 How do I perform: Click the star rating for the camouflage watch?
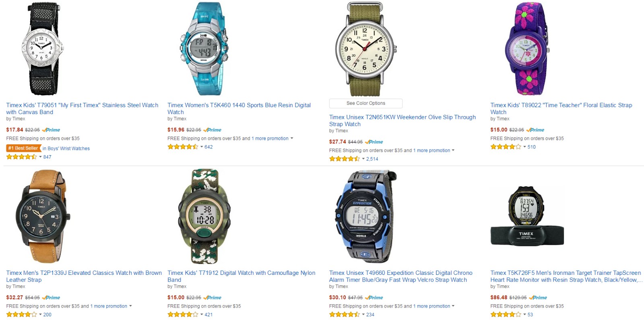click(x=183, y=314)
